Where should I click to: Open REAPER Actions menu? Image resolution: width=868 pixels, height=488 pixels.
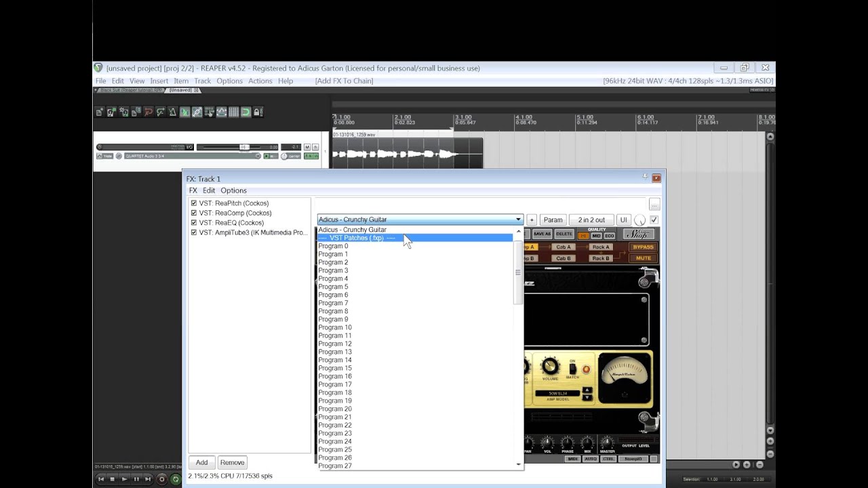[x=260, y=81]
